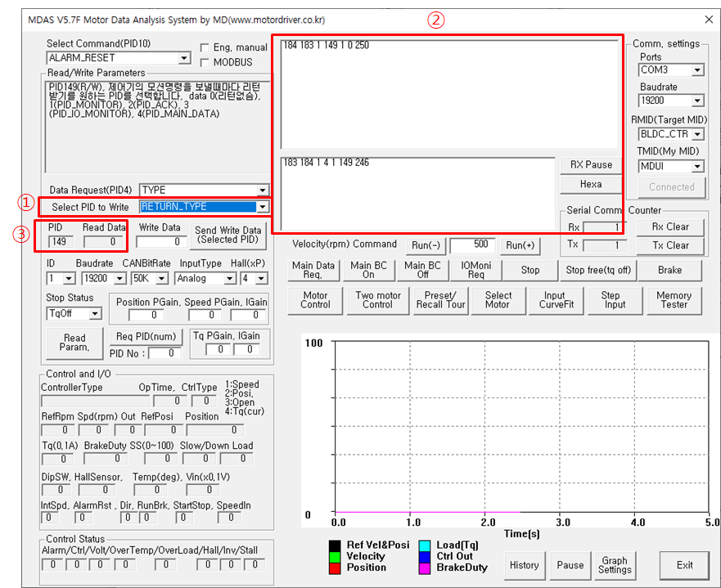721x588 pixels.
Task: Click the RX Pause button
Action: click(591, 165)
